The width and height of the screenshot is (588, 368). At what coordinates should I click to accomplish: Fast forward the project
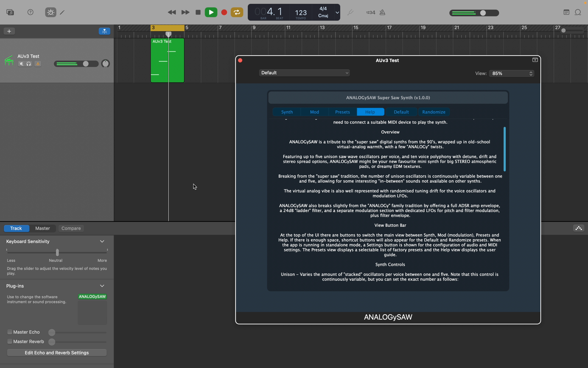pyautogui.click(x=185, y=12)
